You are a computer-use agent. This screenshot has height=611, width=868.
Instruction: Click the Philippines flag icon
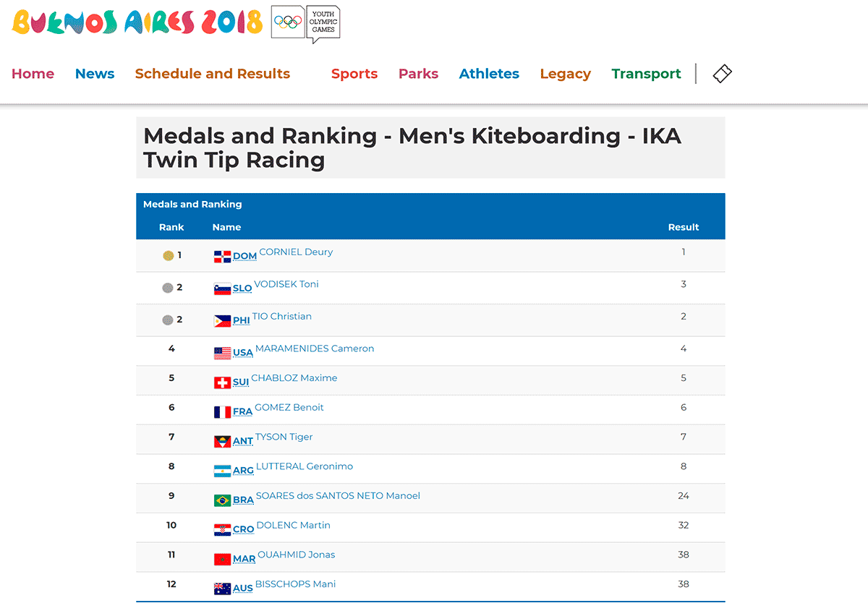pyautogui.click(x=222, y=321)
